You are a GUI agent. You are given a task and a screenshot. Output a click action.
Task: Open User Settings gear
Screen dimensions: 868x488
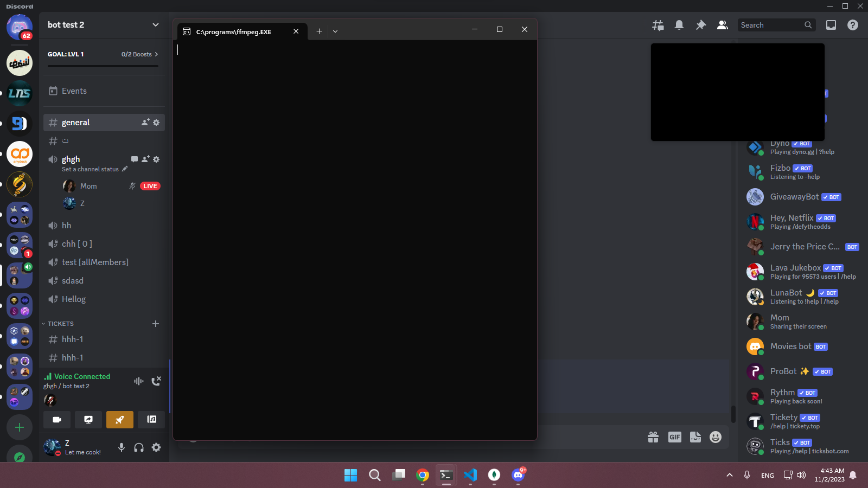[156, 447]
